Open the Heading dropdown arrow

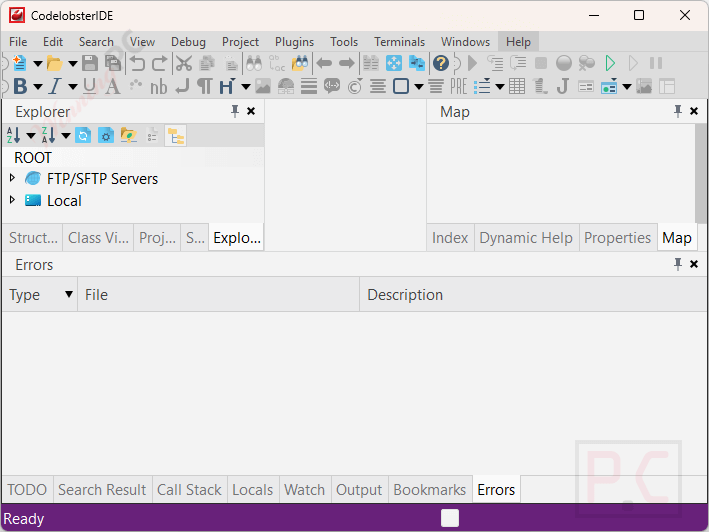tap(246, 86)
